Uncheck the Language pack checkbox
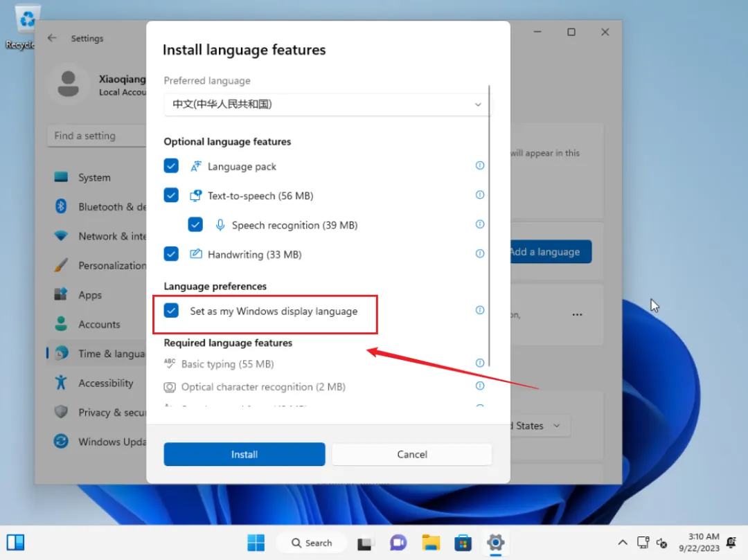The width and height of the screenshot is (748, 560). pos(171,166)
